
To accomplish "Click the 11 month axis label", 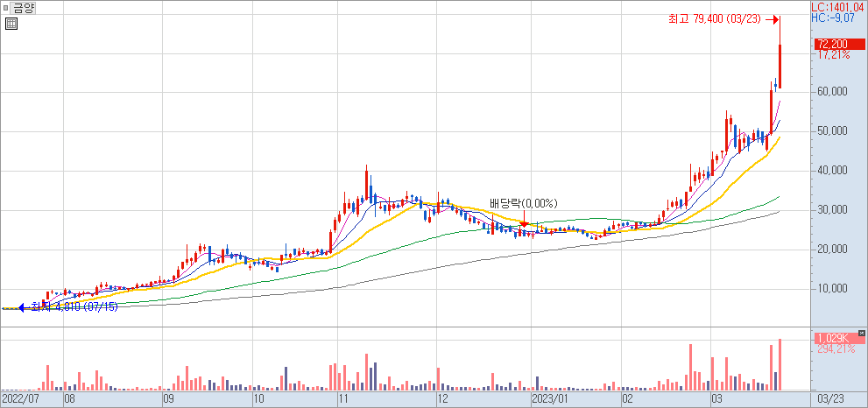I will 343,398.
